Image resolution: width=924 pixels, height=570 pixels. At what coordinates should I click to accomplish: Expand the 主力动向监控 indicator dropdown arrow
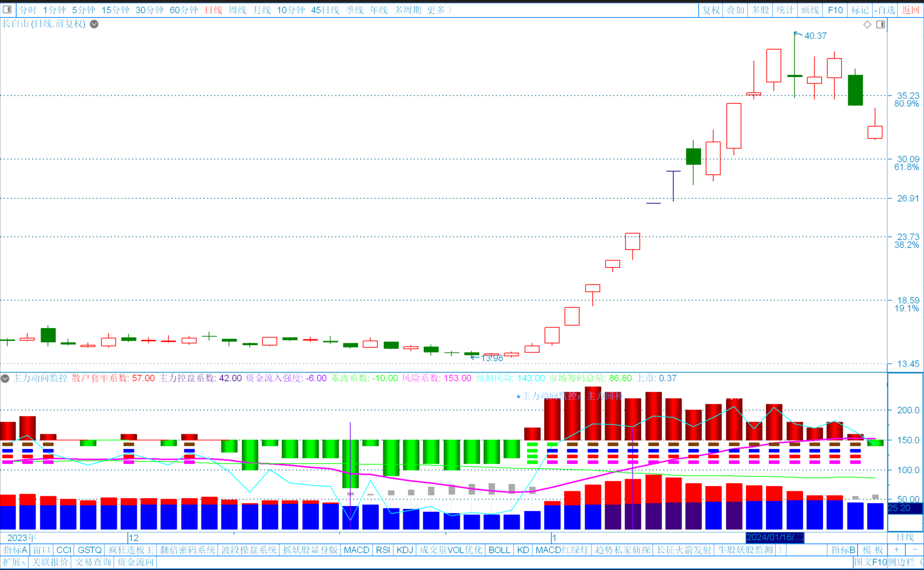coord(5,378)
